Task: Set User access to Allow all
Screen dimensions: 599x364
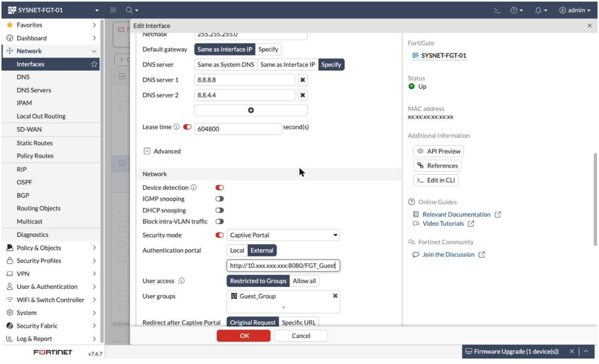Action: [x=304, y=281]
